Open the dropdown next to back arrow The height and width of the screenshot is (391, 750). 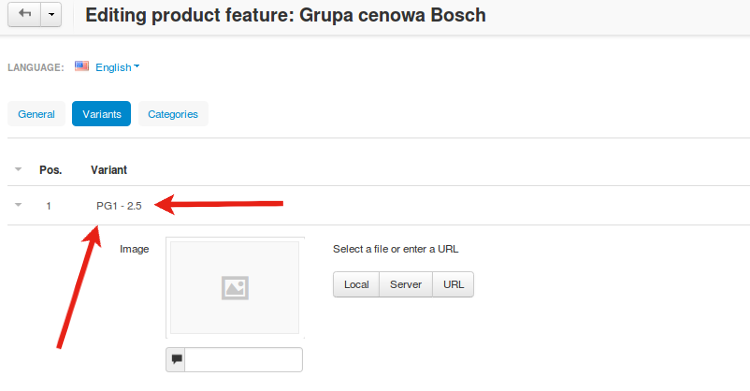pos(51,14)
